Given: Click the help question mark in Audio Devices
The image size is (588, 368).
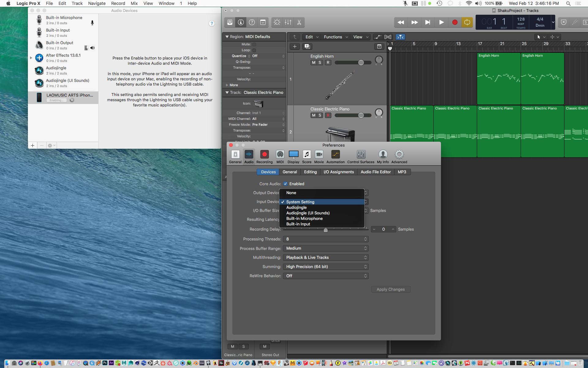Looking at the screenshot, I should 212,24.
